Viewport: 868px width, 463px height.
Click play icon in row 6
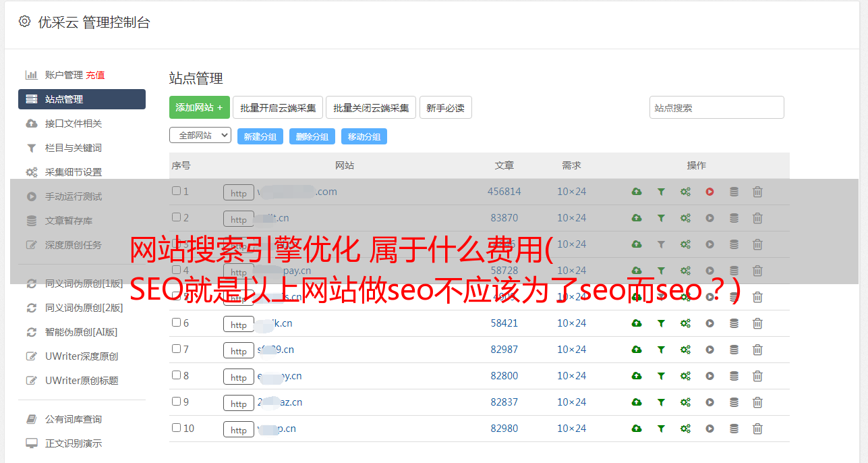tap(710, 323)
